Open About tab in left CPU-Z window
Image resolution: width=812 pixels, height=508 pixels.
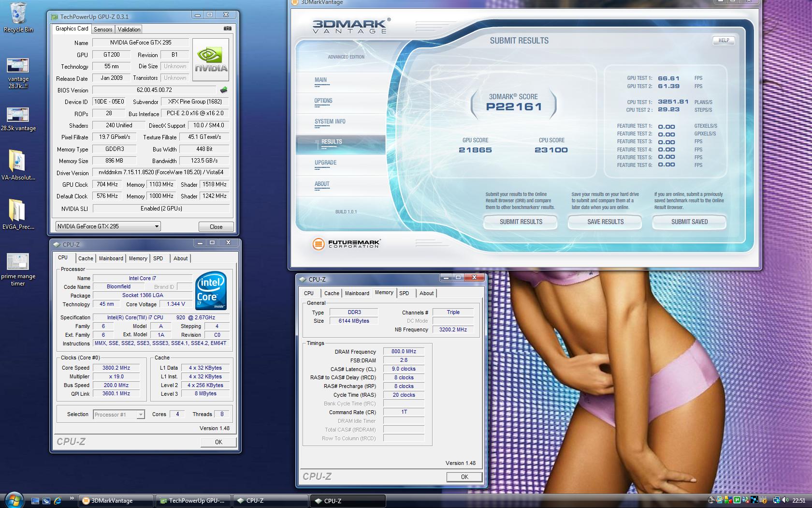pyautogui.click(x=181, y=258)
